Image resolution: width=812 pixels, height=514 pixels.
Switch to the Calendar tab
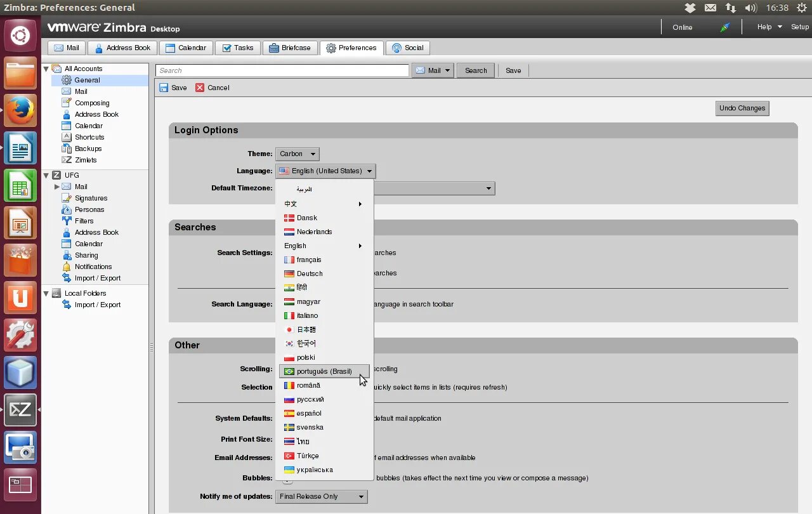[186, 48]
